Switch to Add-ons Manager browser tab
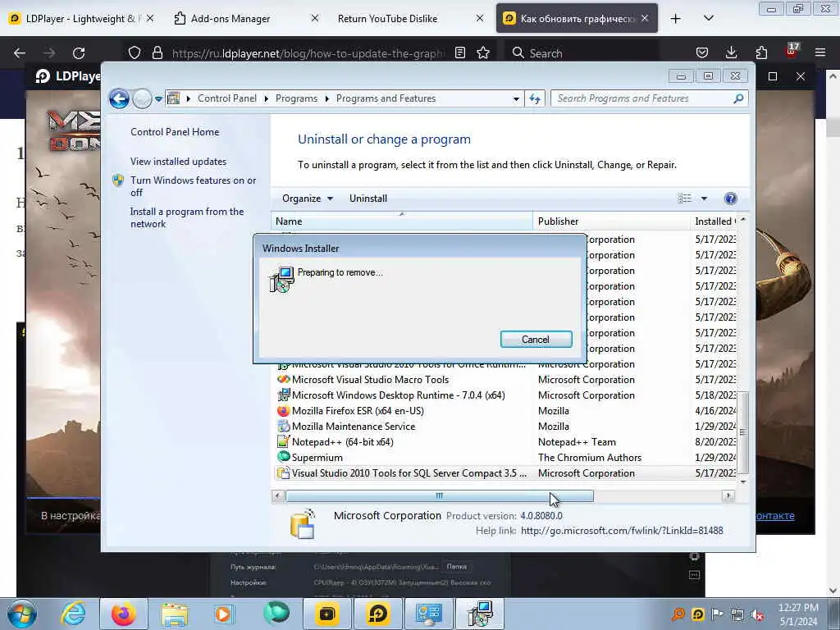840x630 pixels. click(x=244, y=19)
